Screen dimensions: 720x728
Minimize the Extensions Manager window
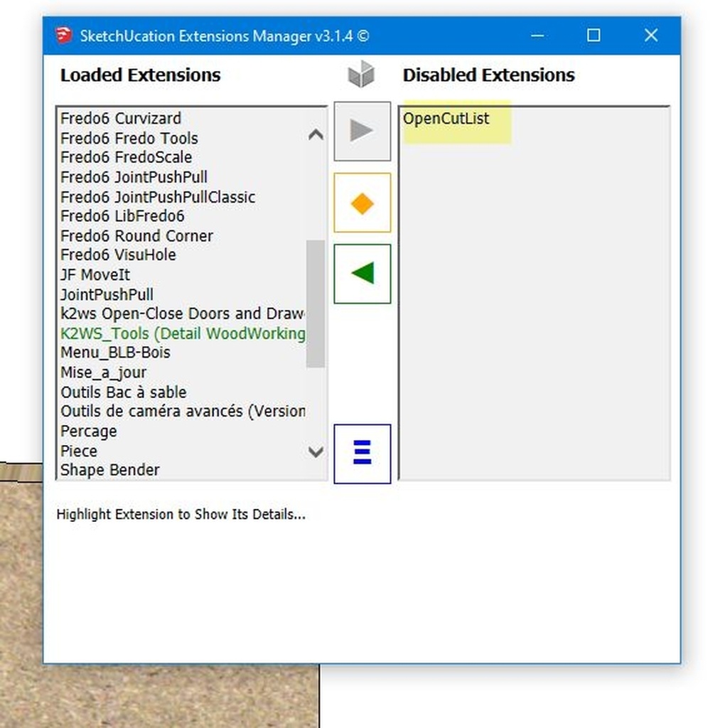[x=537, y=36]
